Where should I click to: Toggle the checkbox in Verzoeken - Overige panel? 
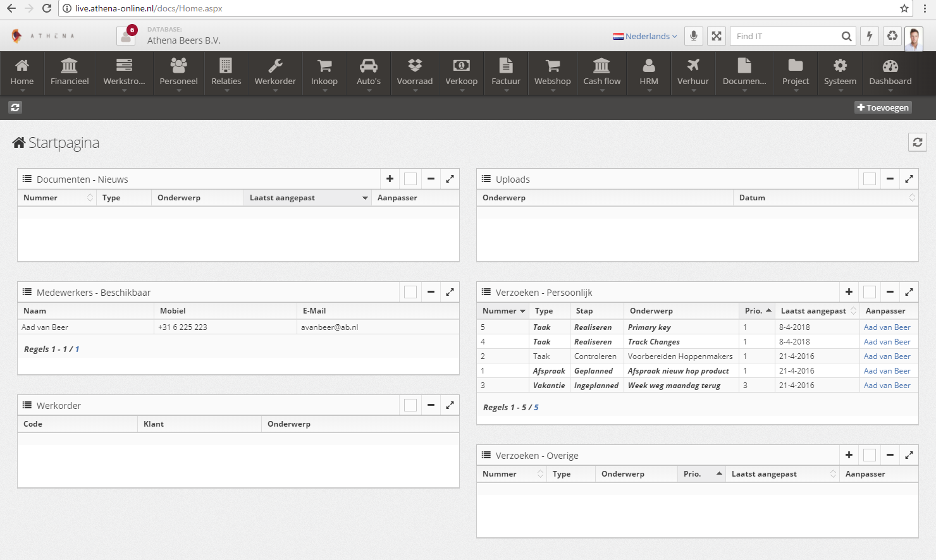coord(870,455)
